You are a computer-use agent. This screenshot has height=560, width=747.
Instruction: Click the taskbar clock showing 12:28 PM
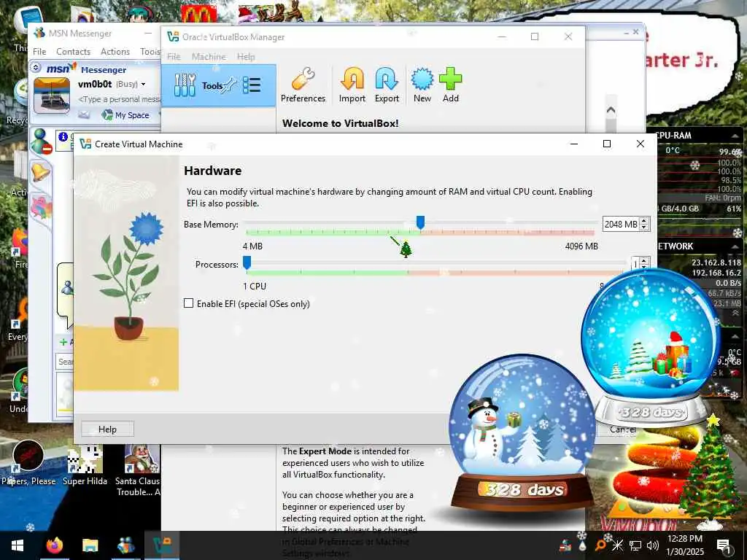point(684,545)
